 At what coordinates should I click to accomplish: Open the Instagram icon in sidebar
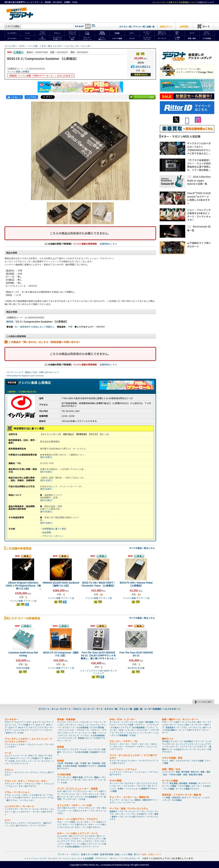pyautogui.click(x=198, y=120)
